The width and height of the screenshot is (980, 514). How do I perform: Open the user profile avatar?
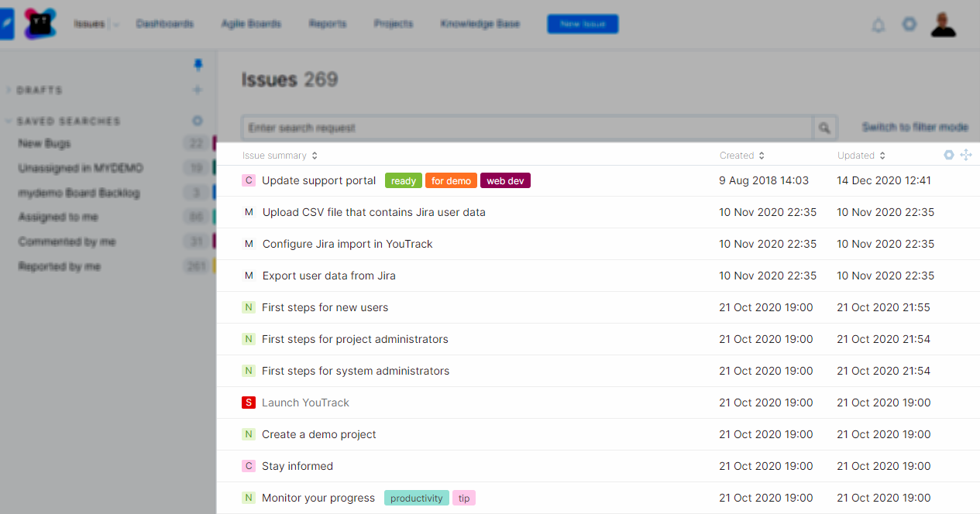[943, 24]
